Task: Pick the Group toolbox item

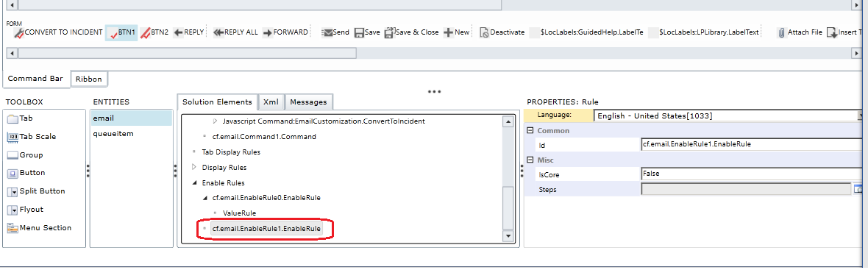Action: pos(25,155)
